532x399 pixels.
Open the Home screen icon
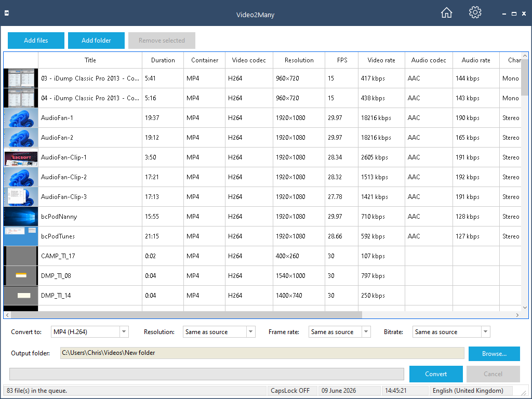pyautogui.click(x=446, y=12)
